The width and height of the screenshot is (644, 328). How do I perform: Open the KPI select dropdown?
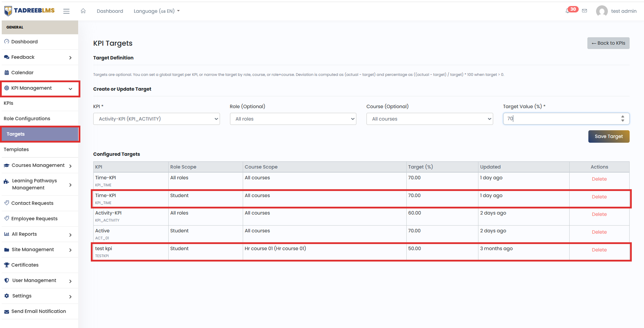(156, 119)
